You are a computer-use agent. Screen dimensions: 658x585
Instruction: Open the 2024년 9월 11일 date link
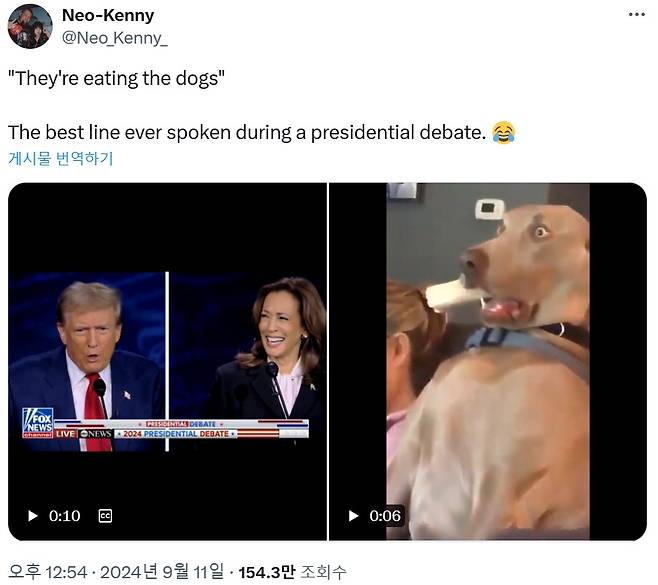click(x=162, y=572)
